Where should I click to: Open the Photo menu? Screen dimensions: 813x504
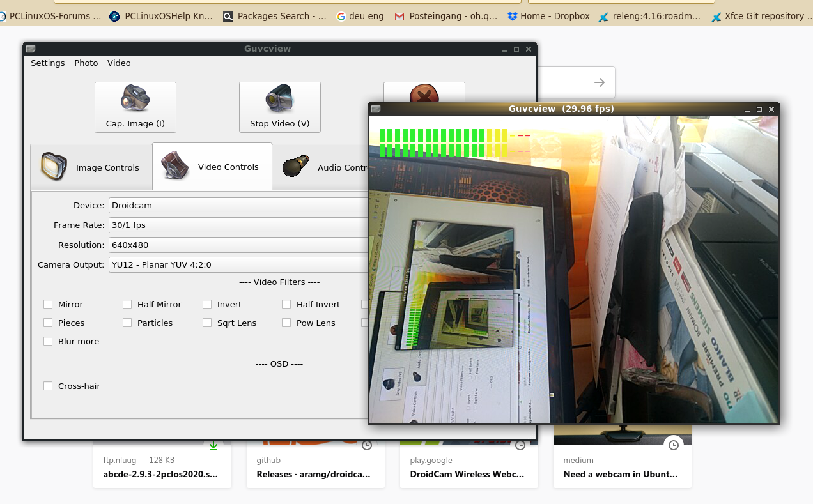(x=86, y=63)
